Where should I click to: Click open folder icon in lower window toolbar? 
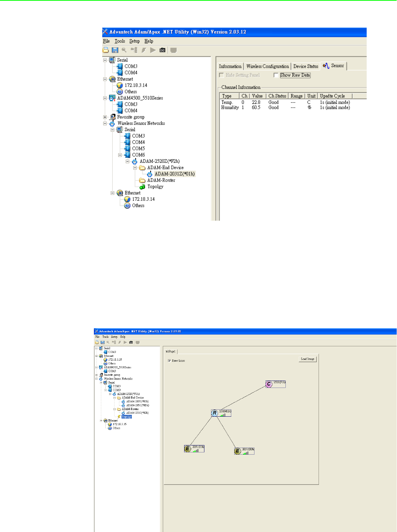(x=97, y=342)
